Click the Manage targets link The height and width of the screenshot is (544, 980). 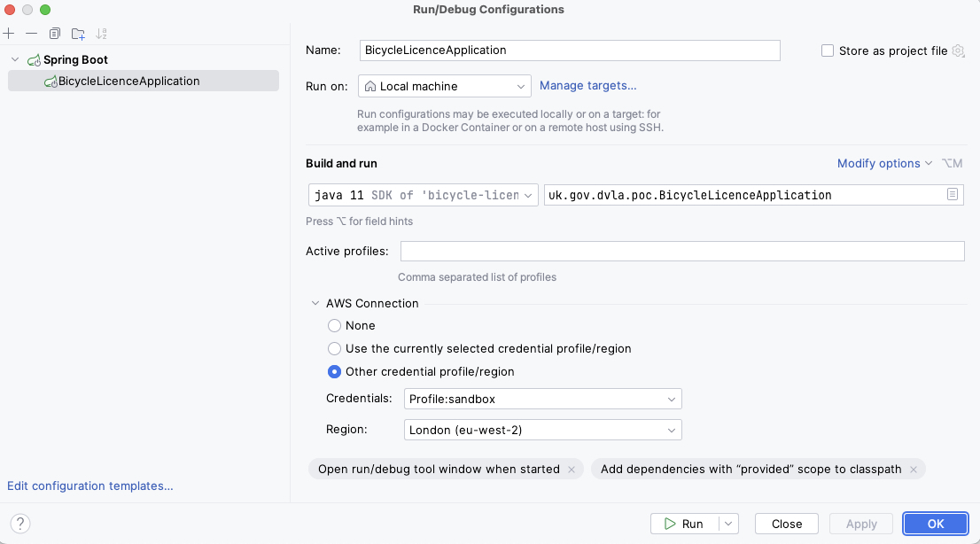587,85
